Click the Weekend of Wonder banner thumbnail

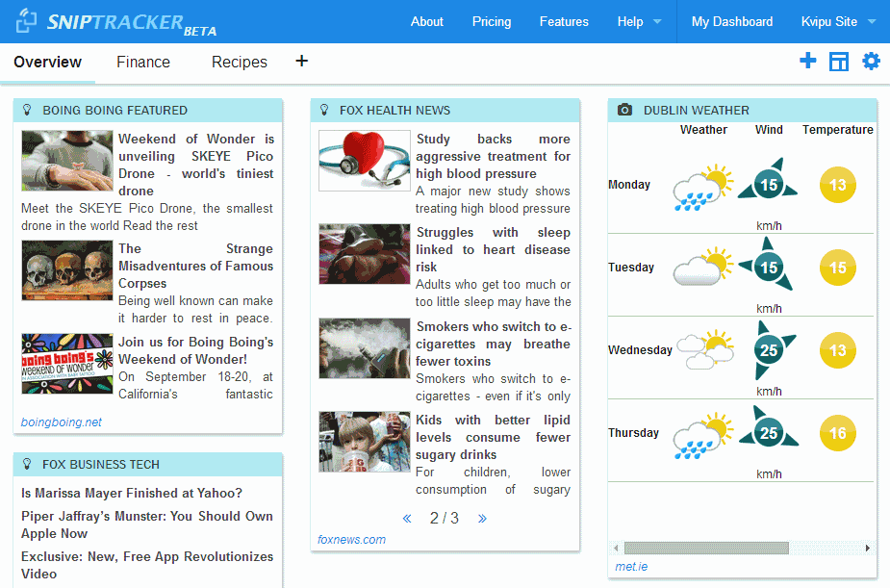[x=67, y=363]
